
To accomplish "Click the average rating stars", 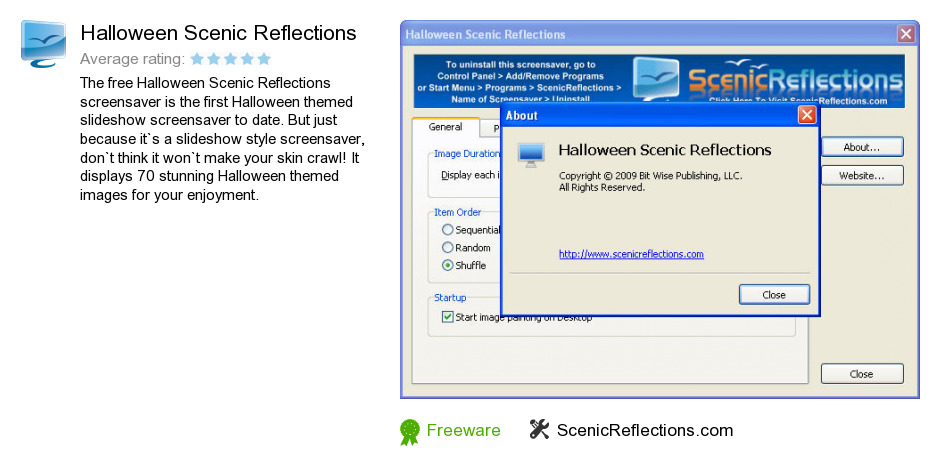I will [230, 59].
